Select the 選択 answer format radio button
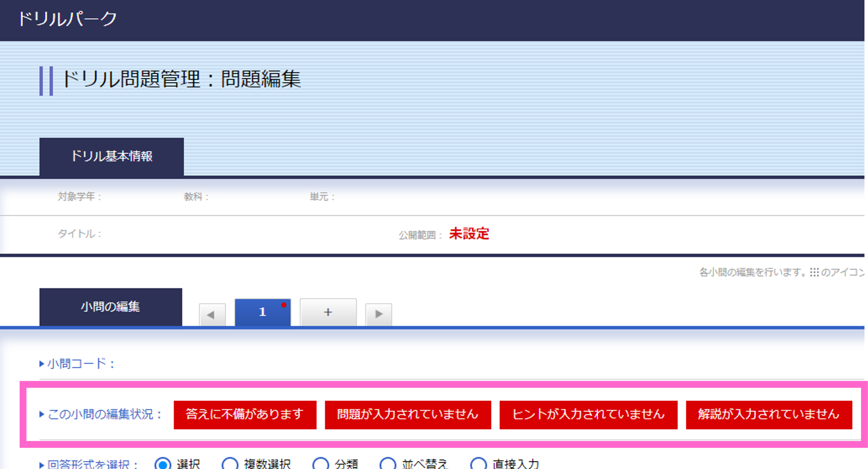 coord(163,464)
